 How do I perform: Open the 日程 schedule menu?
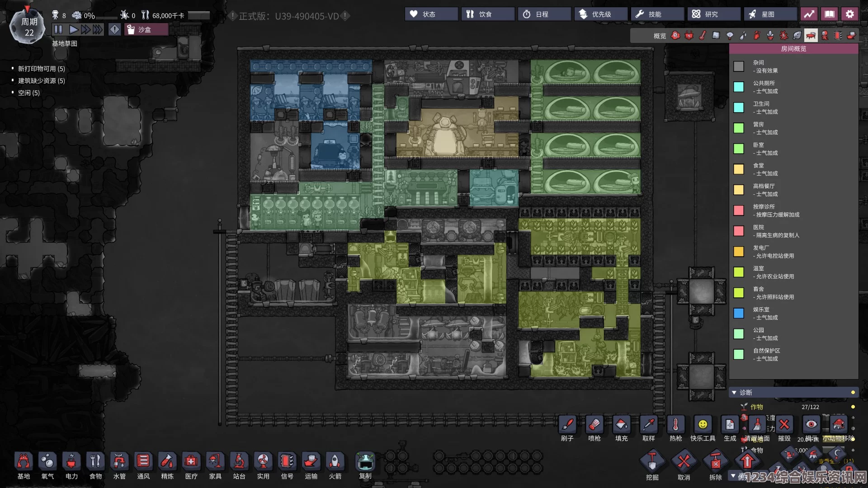(x=544, y=14)
